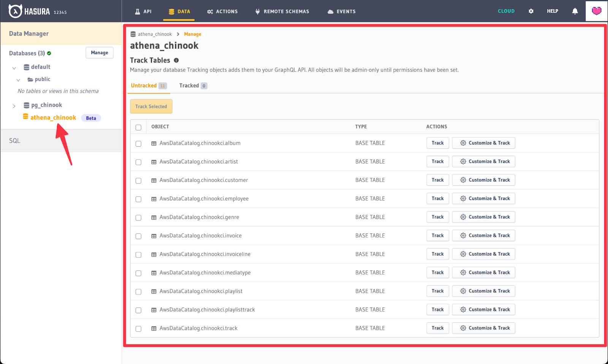Click table icon for chinookci.track row

coord(154,329)
